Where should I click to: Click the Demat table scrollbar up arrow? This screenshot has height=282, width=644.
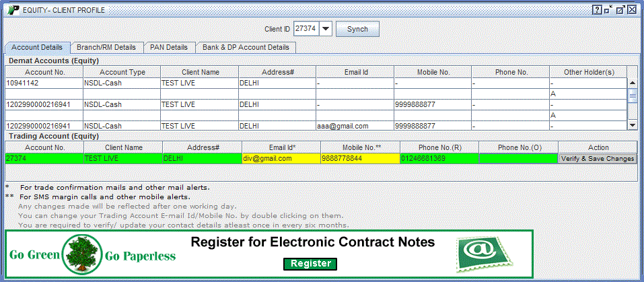coord(633,83)
